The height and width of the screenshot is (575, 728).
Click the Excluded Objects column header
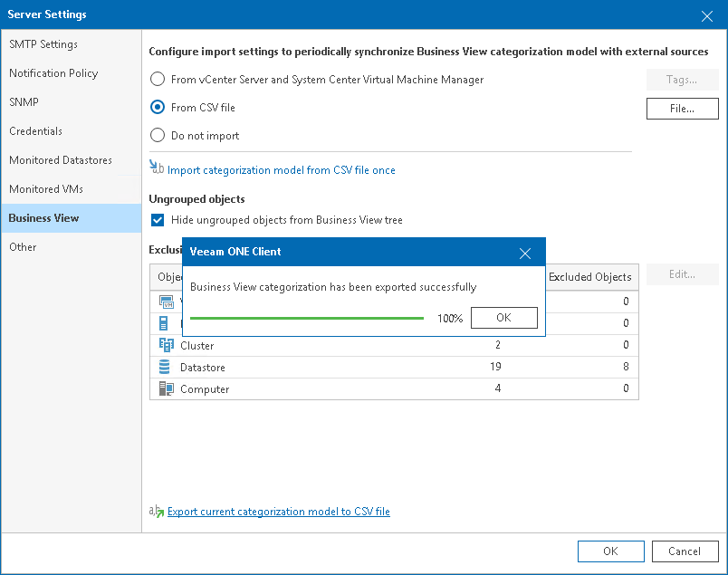[590, 277]
